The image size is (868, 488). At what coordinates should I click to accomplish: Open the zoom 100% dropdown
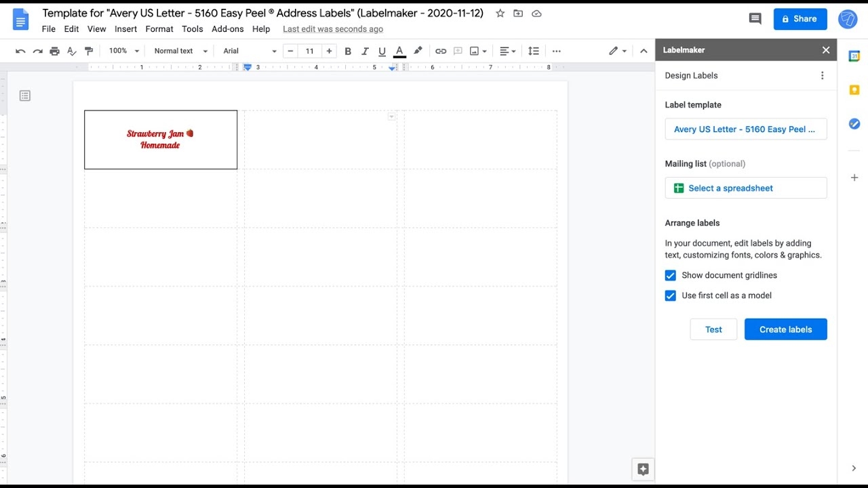[124, 51]
